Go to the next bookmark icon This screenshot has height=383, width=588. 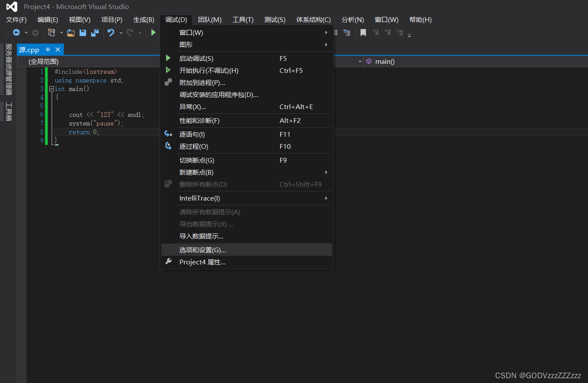tap(388, 32)
